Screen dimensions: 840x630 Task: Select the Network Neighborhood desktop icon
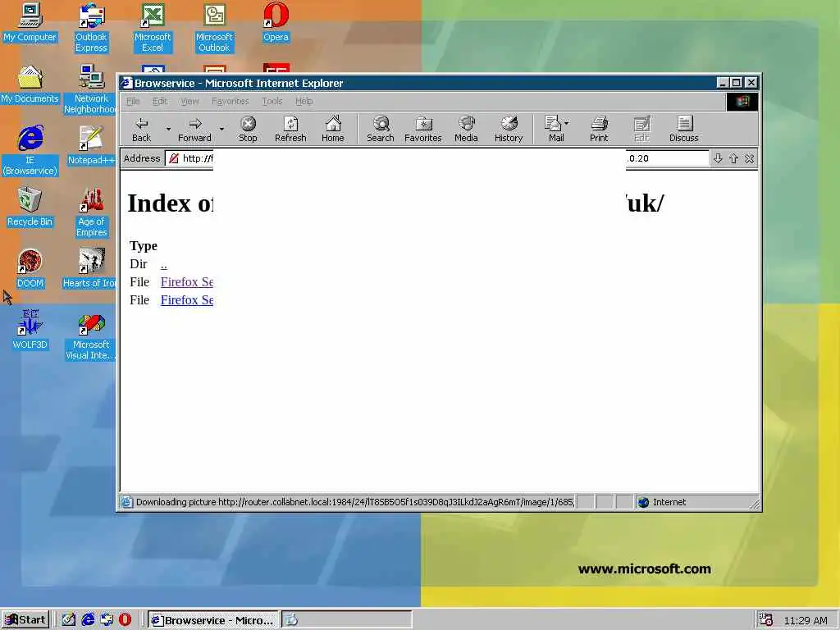[90, 89]
